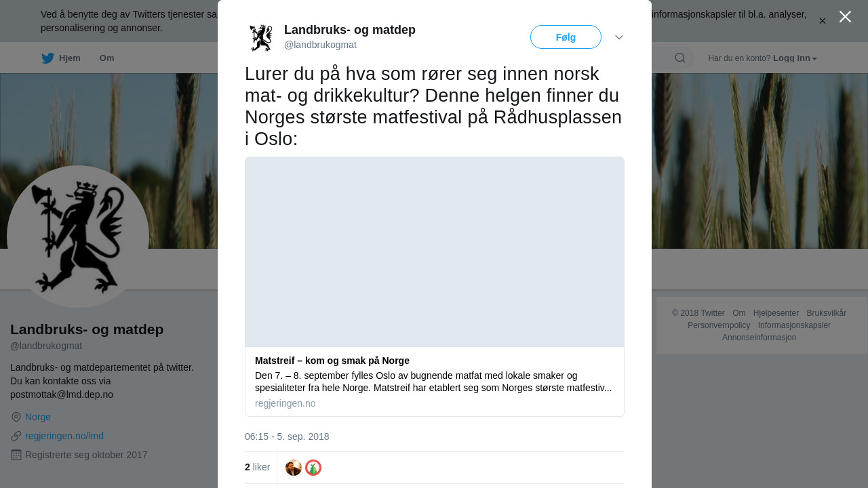Screen dimensions: 868x488
Task: Open the Matstreif link card image
Action: click(435, 252)
